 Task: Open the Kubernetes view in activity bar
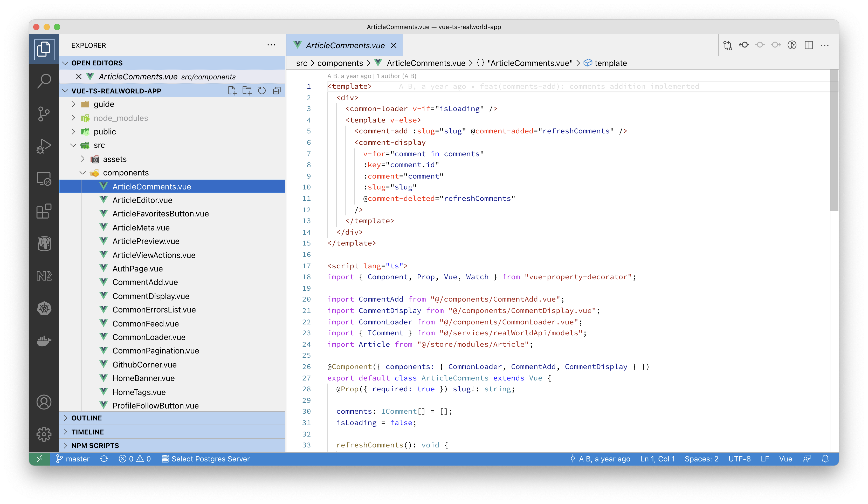point(44,308)
